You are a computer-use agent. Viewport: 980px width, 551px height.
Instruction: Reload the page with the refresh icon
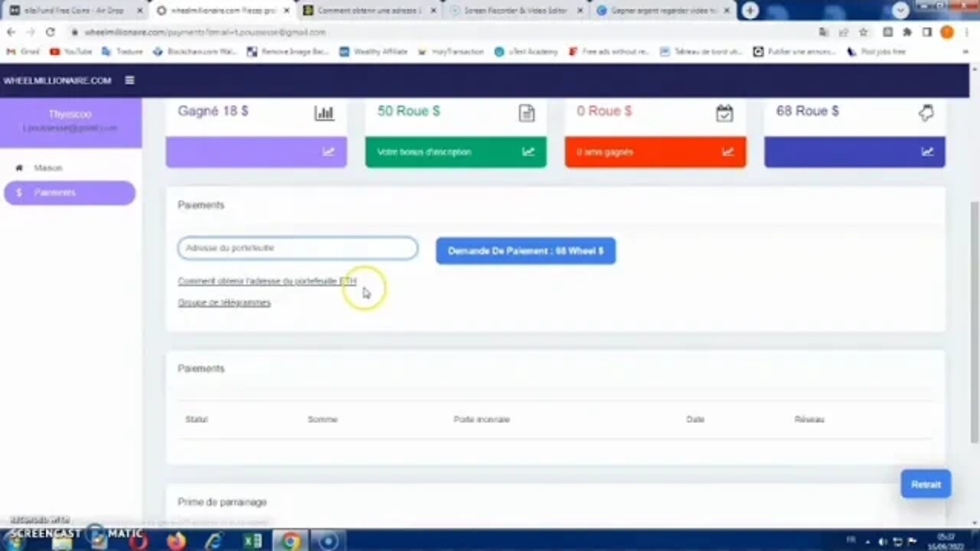point(51,32)
